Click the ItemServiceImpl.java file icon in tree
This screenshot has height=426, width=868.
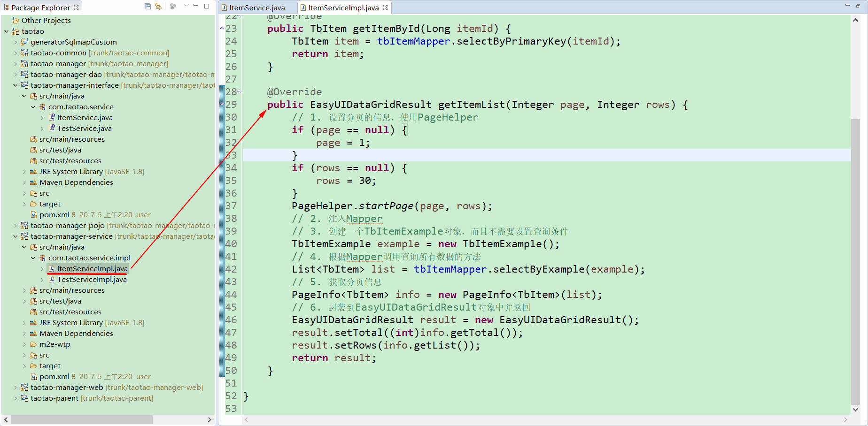click(52, 268)
